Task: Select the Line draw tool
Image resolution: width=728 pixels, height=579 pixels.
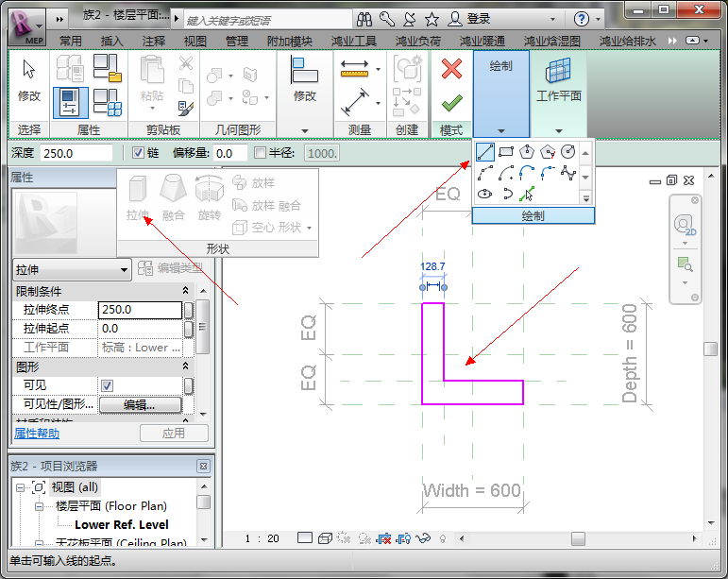Action: tap(484, 152)
